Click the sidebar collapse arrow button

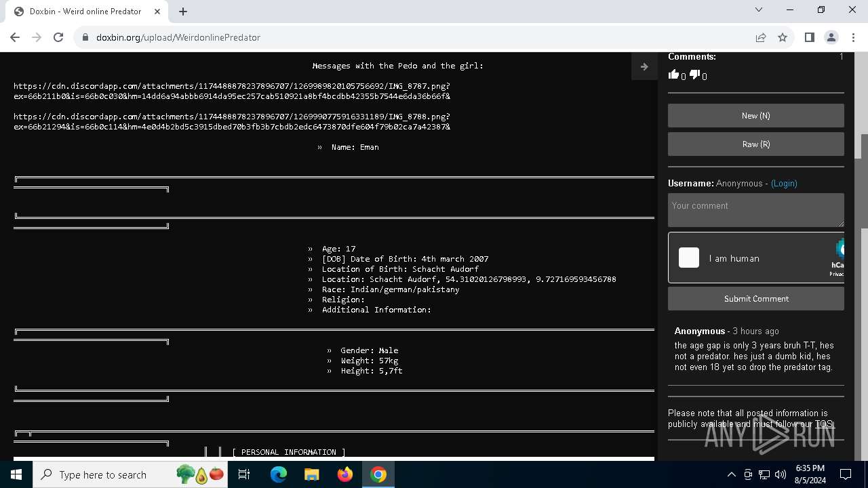tap(644, 66)
